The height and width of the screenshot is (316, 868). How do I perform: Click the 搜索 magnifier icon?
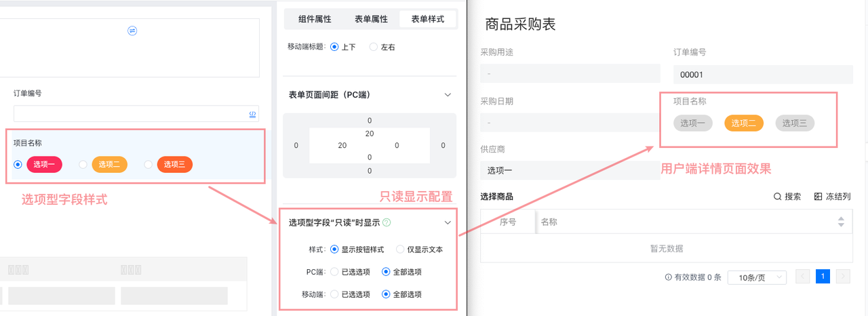coord(777,197)
